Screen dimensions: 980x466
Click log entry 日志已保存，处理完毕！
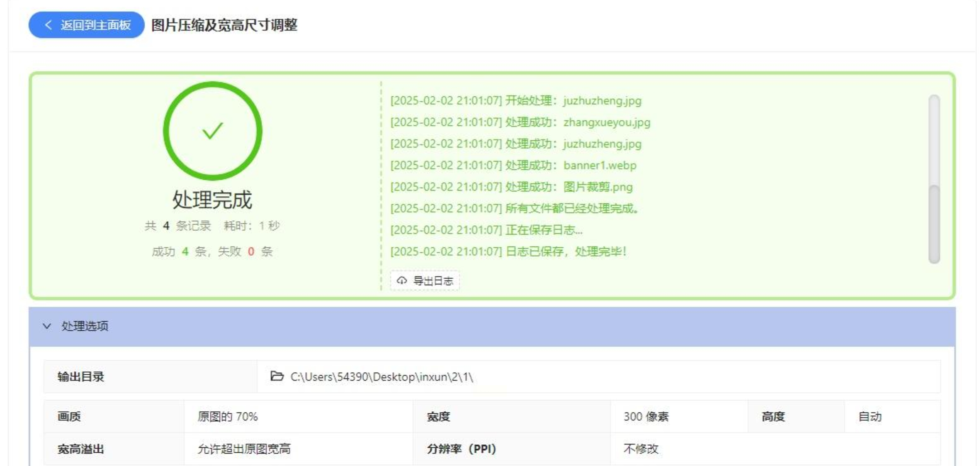[x=508, y=251]
